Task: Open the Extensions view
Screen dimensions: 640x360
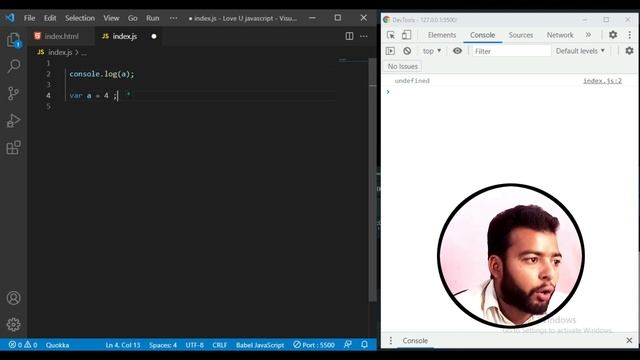Action: coord(13,147)
